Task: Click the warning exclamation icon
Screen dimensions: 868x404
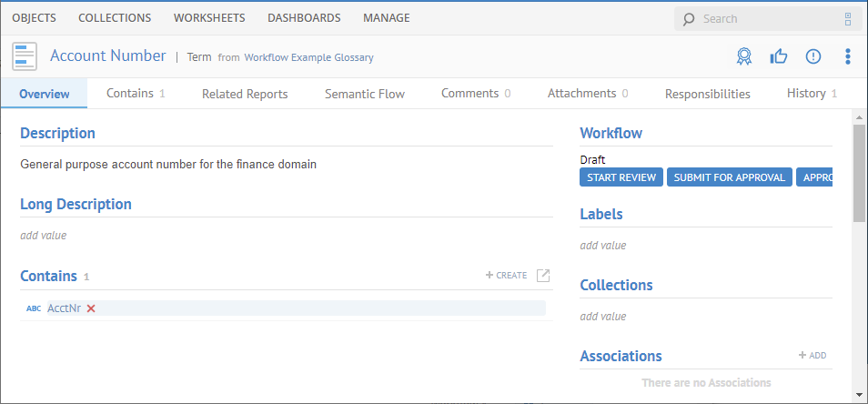Action: [813, 56]
